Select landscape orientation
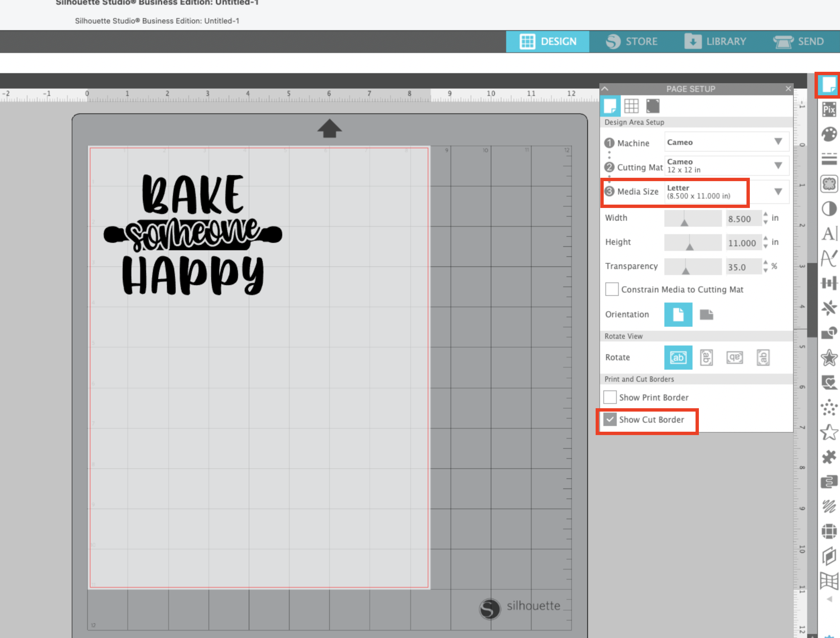 pos(706,314)
